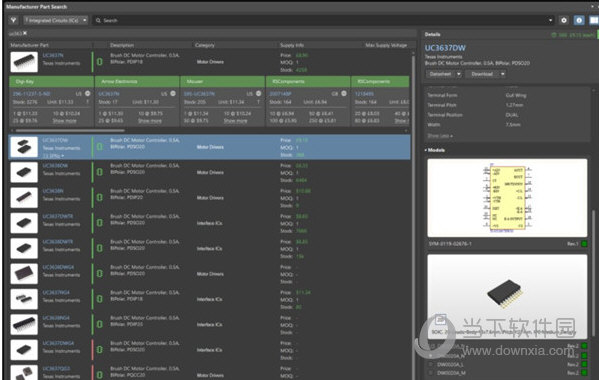Select DW0020A_L footprint radio button
This screenshot has height=380, width=599.
coord(431,364)
